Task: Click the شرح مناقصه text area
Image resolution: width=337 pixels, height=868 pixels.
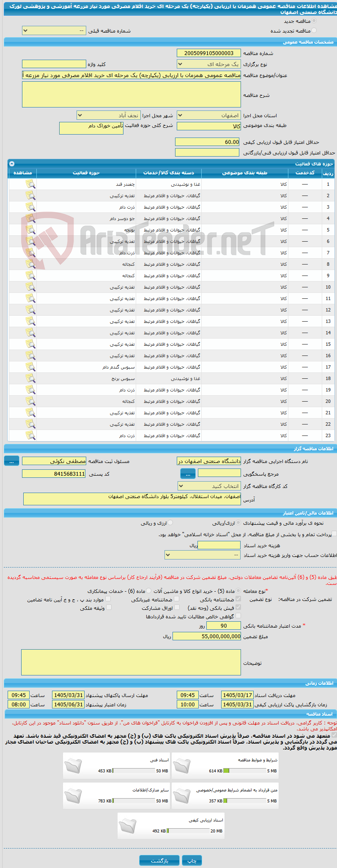Action: pos(132,94)
